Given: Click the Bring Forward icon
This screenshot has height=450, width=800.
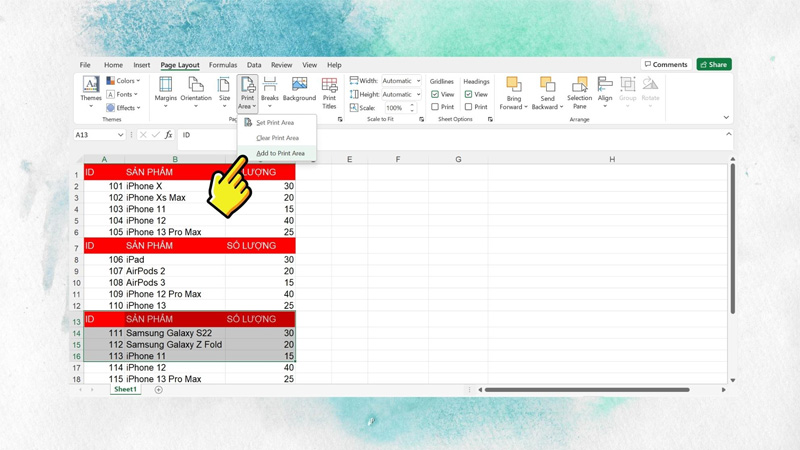Looking at the screenshot, I should point(513,85).
